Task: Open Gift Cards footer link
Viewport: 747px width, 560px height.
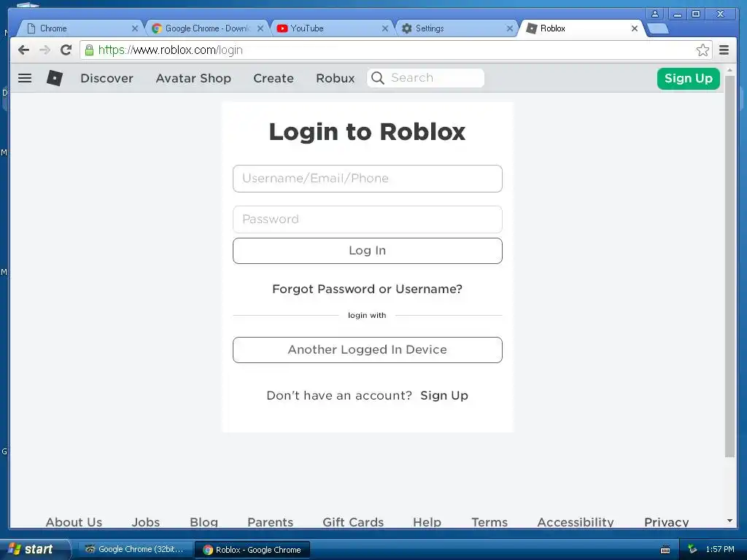Action: tap(353, 522)
